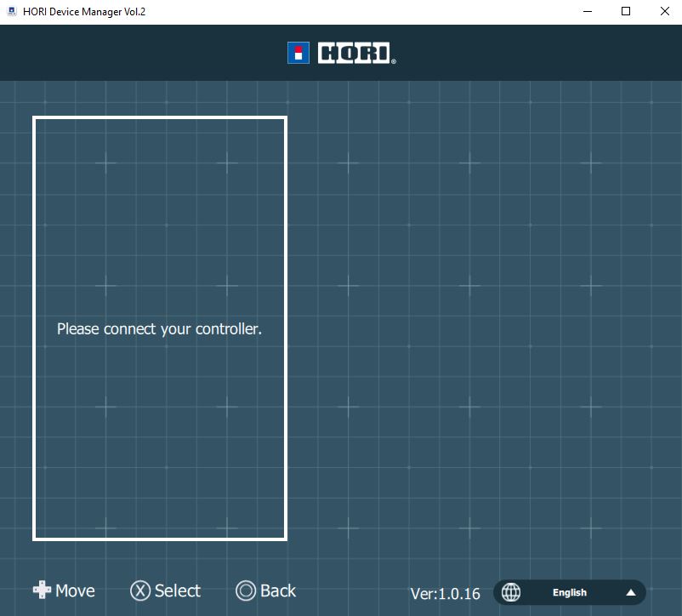Image resolution: width=682 pixels, height=616 pixels.
Task: Click the X button Select icon
Action: click(140, 590)
